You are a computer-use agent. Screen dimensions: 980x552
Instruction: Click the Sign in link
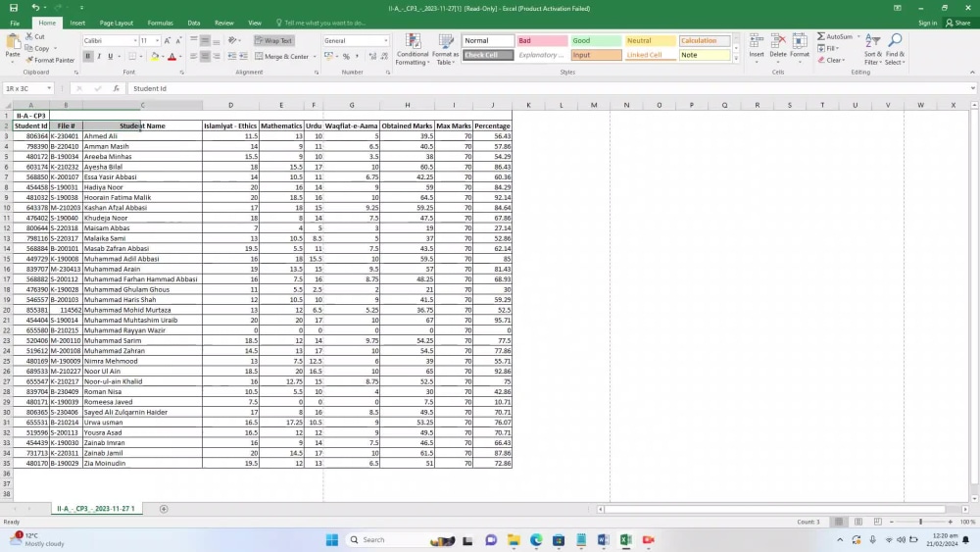[927, 24]
